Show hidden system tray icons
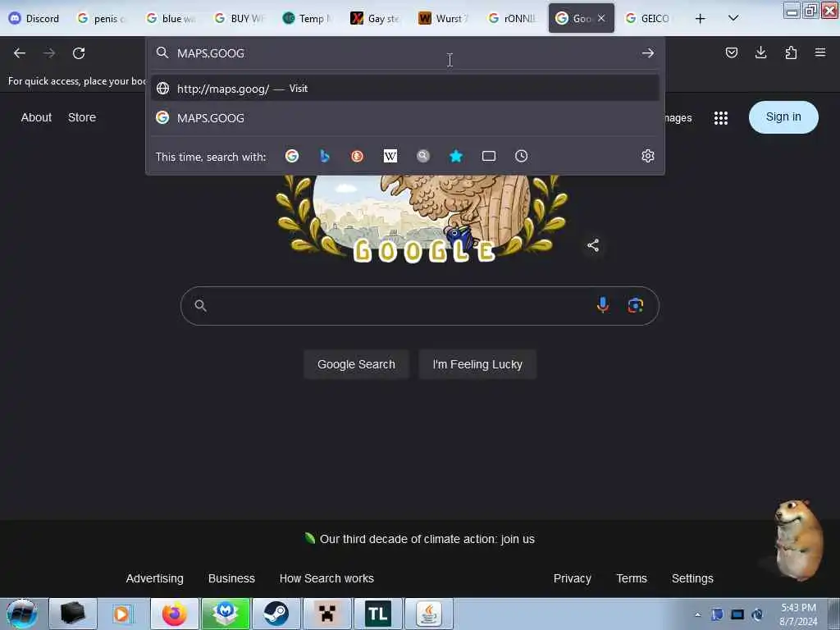840x630 pixels. click(698, 614)
